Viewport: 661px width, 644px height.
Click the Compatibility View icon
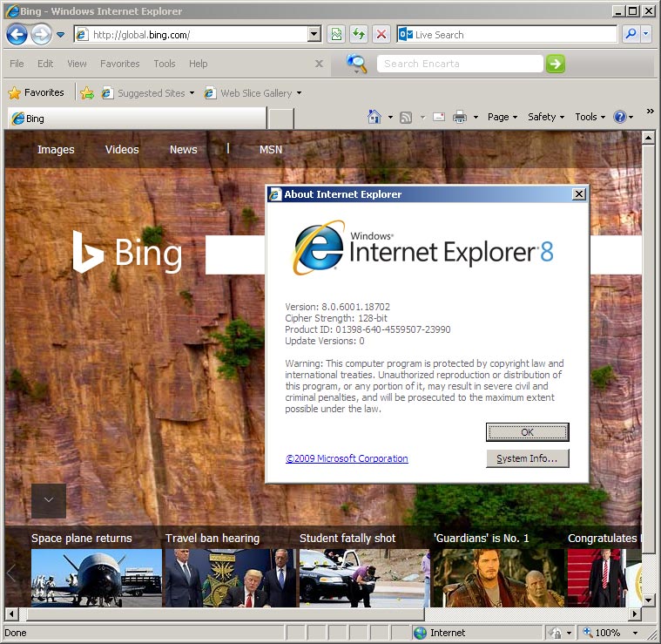click(336, 35)
